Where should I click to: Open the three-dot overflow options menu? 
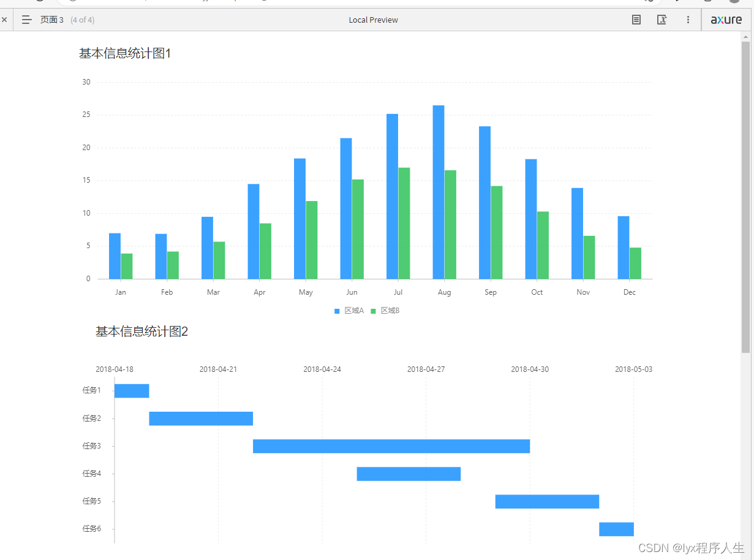[688, 20]
